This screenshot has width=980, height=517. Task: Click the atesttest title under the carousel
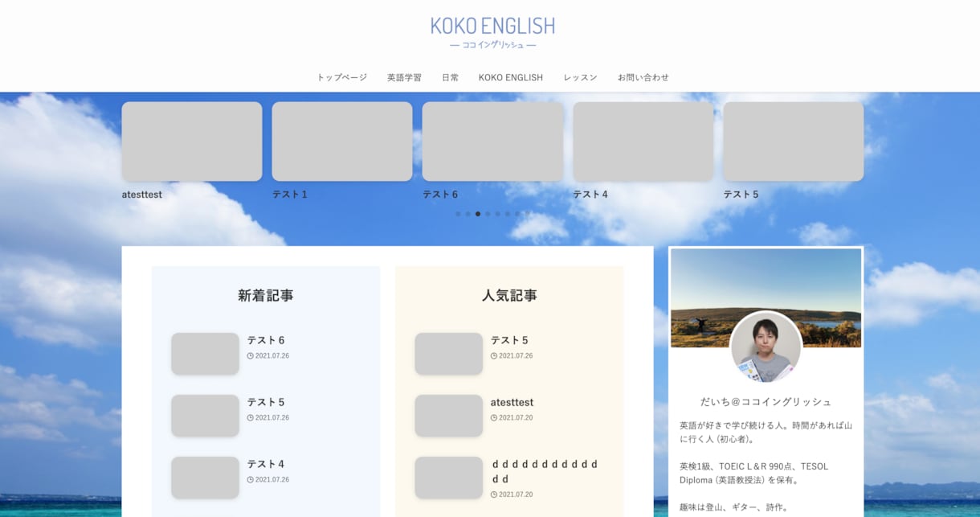click(142, 195)
